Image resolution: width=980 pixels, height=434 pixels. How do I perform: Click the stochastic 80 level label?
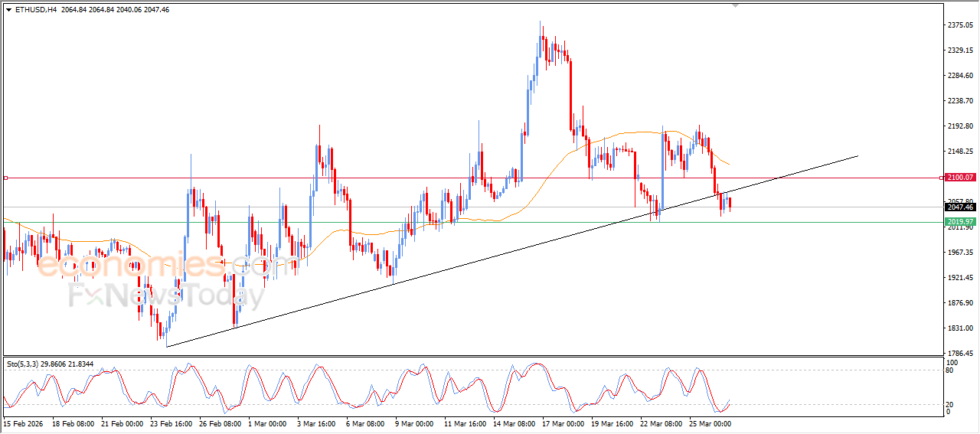click(950, 370)
